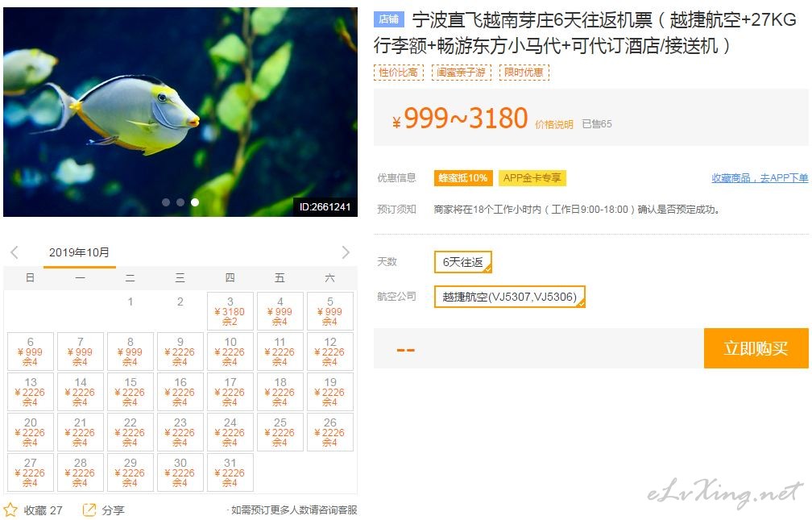Go to next calendar month arrow
Viewport: 812px width, 520px height.
click(x=346, y=252)
